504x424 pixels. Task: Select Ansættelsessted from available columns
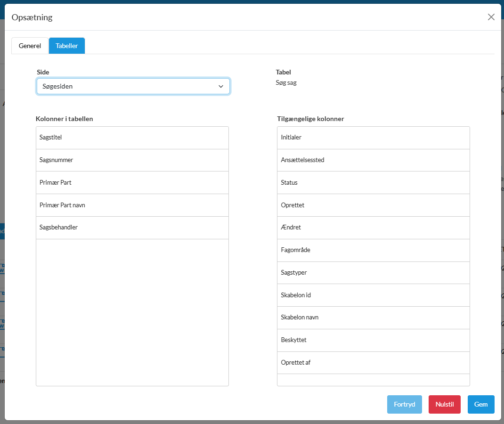[x=373, y=160]
